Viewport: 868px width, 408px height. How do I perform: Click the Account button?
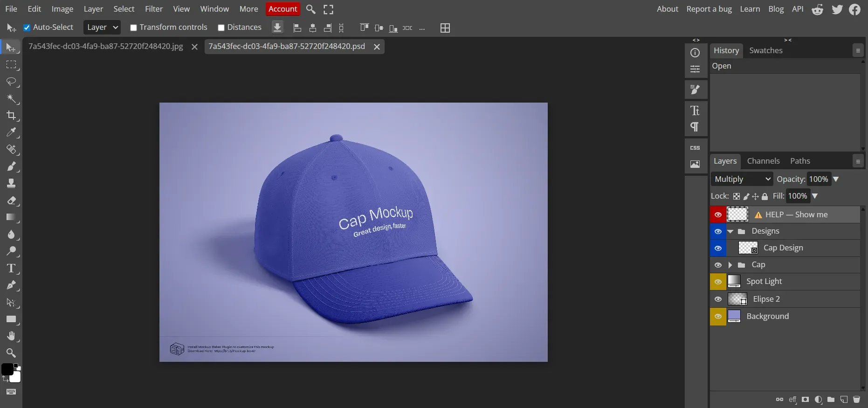click(x=282, y=9)
